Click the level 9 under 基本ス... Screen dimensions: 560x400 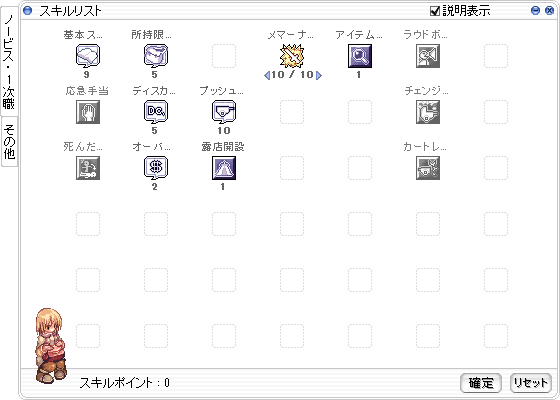pos(86,75)
